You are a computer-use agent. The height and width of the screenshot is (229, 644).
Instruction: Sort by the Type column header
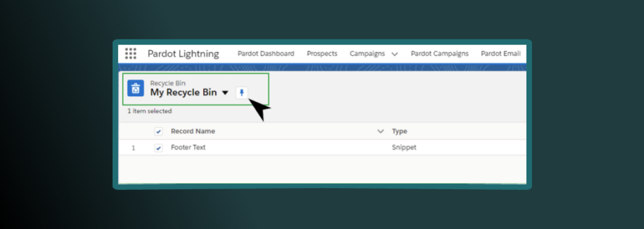click(399, 131)
